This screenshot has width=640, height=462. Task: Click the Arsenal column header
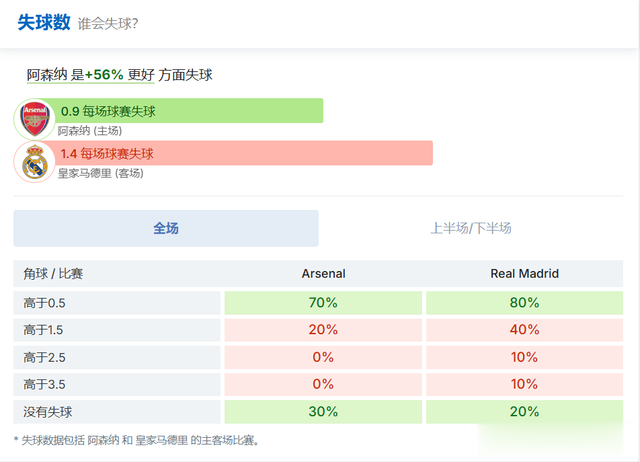[x=323, y=274]
